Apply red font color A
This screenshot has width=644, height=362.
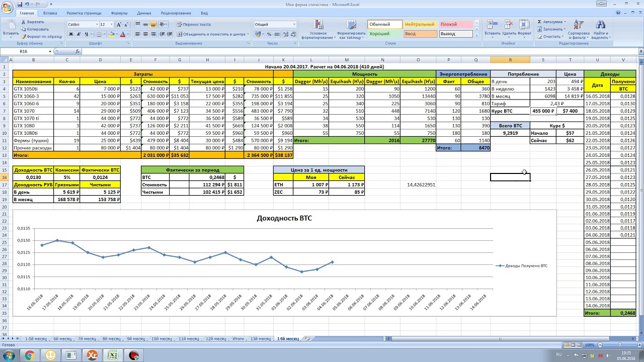[123, 34]
